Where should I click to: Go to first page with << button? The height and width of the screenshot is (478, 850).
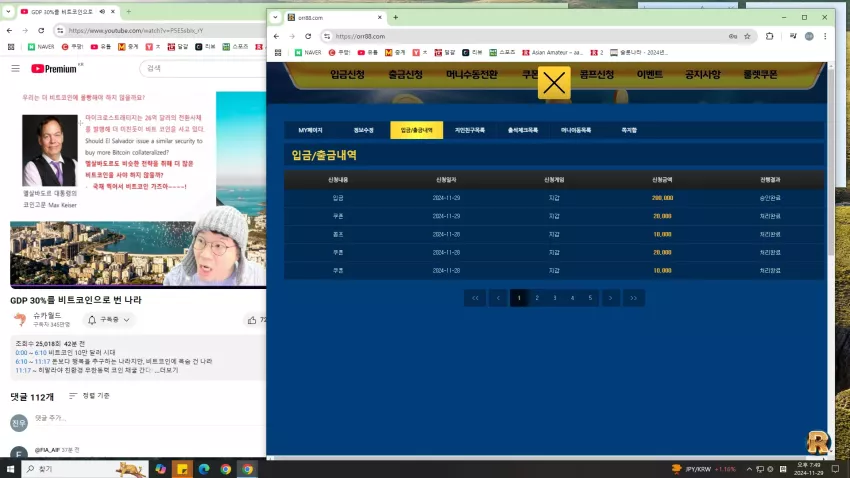(475, 298)
